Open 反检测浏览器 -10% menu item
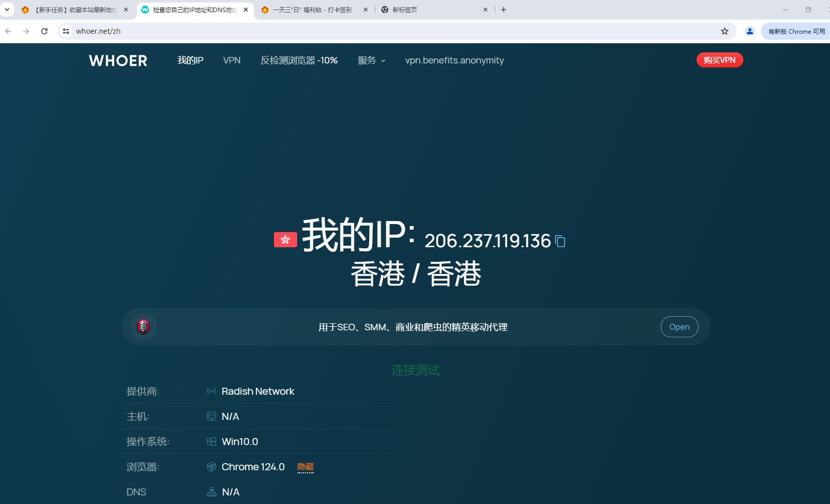The image size is (830, 504). [299, 60]
